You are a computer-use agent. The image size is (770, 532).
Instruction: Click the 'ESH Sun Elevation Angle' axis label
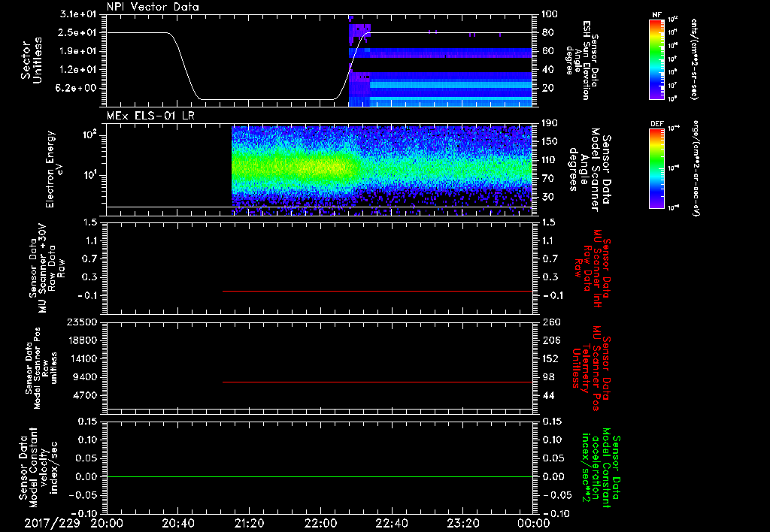[x=583, y=60]
